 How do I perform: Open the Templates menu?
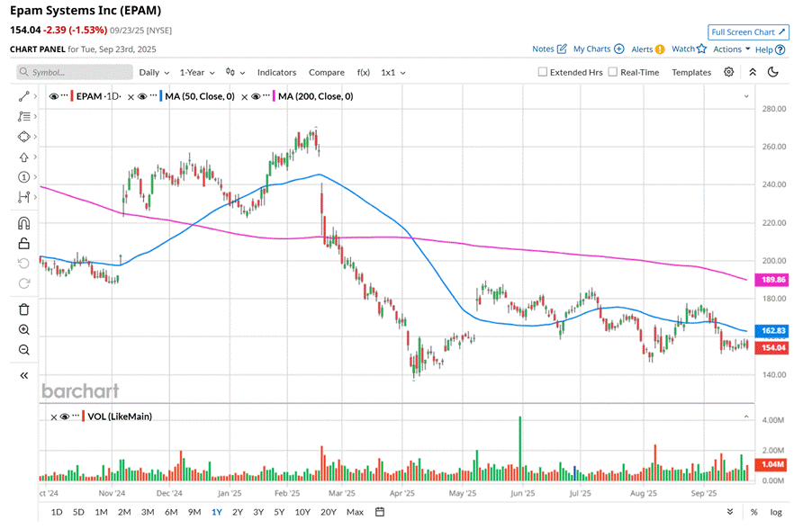[x=691, y=73]
